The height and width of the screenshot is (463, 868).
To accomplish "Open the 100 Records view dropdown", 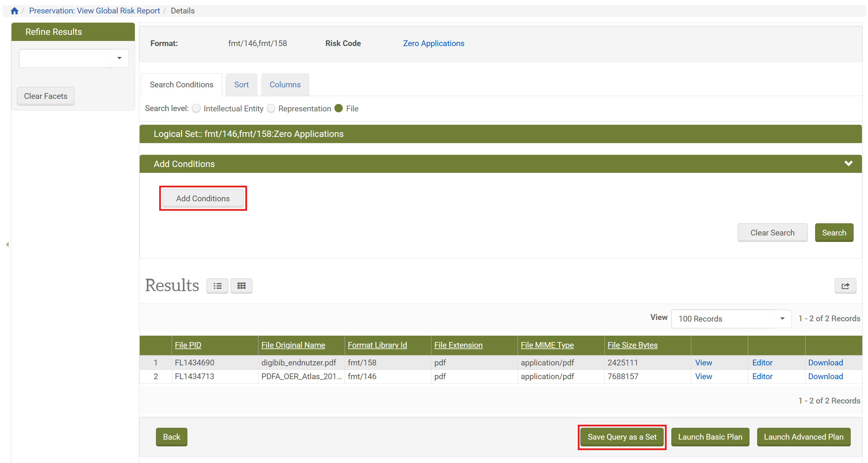I will [782, 319].
